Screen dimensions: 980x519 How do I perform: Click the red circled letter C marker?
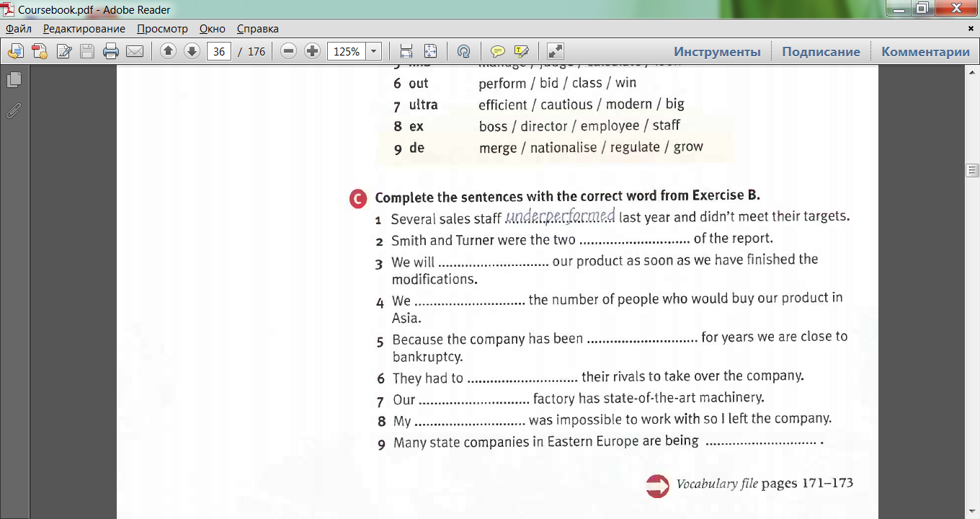pyautogui.click(x=358, y=198)
